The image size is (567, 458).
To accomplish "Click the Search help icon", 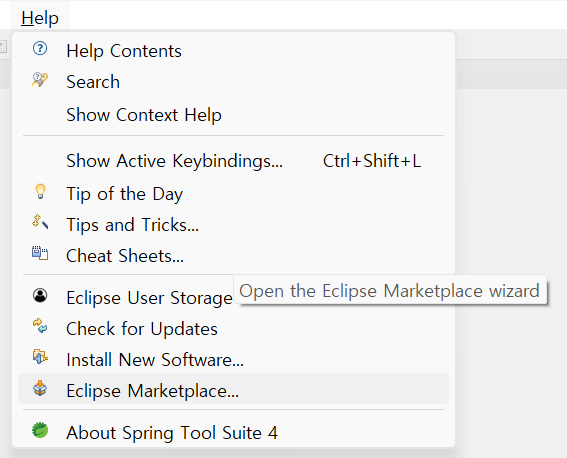I will 40,80.
